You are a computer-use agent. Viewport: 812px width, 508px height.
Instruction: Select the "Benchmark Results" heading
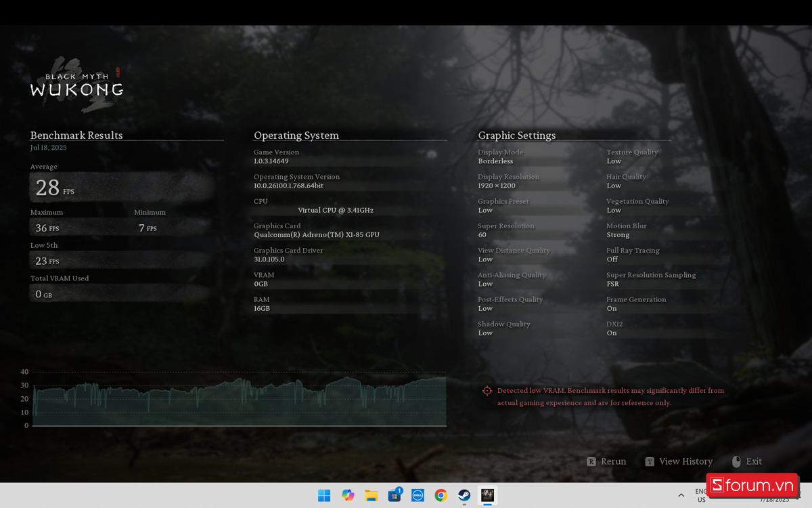click(76, 135)
